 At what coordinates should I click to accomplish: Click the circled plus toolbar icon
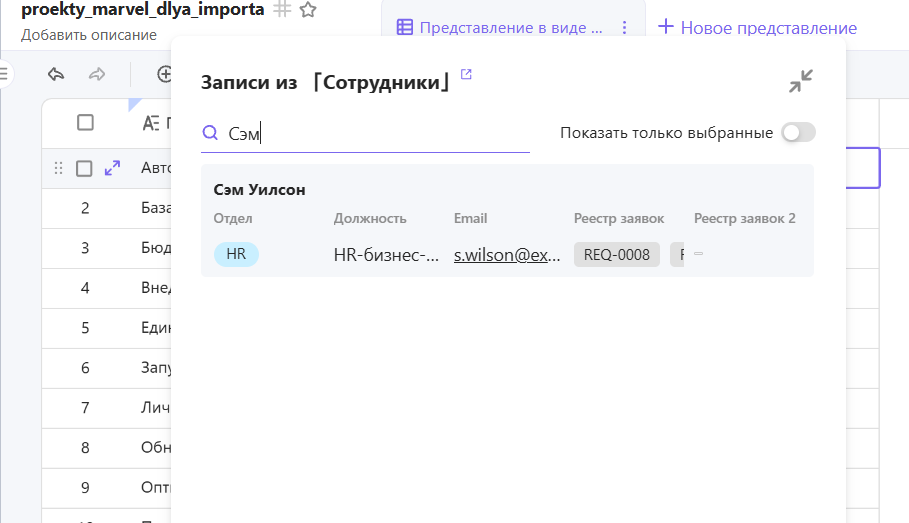[164, 74]
